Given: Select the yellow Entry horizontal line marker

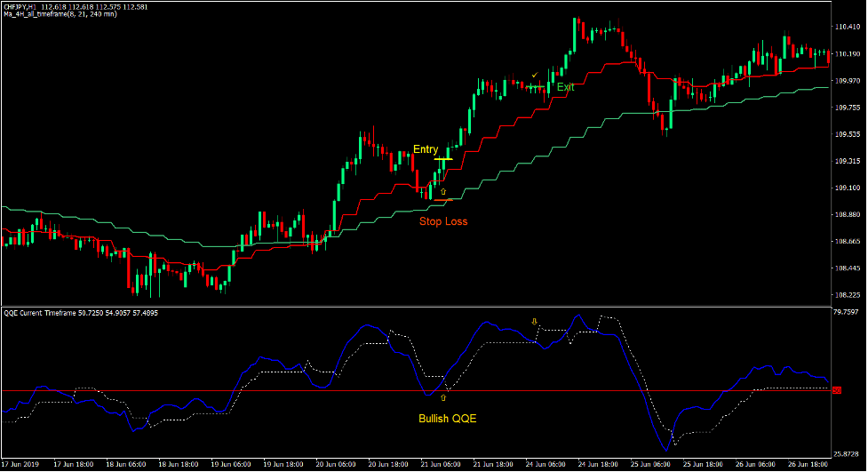Looking at the screenshot, I should (443, 159).
